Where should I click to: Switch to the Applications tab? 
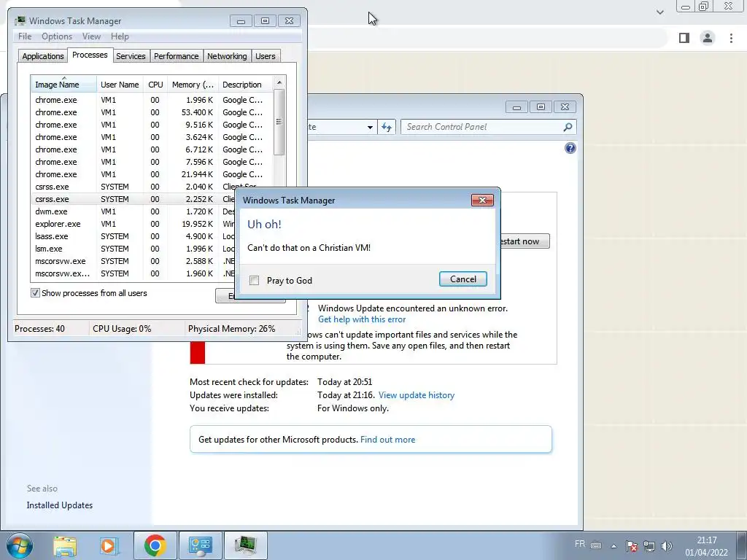point(43,56)
